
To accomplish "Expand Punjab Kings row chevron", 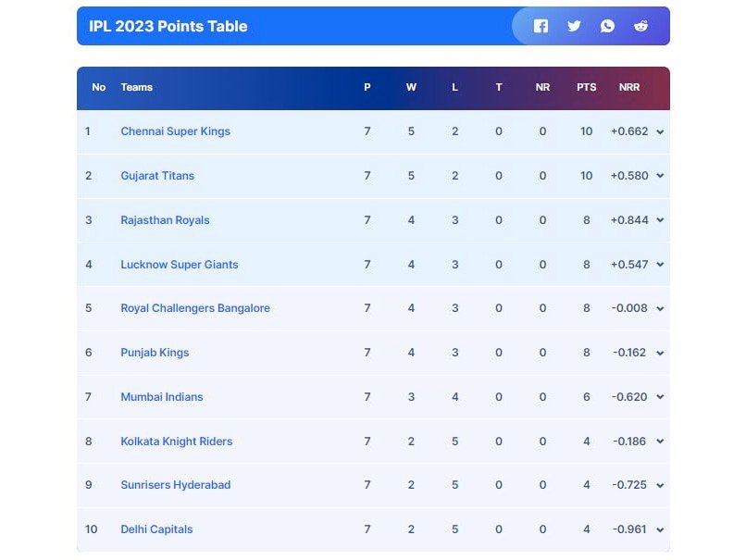I will pyautogui.click(x=660, y=354).
